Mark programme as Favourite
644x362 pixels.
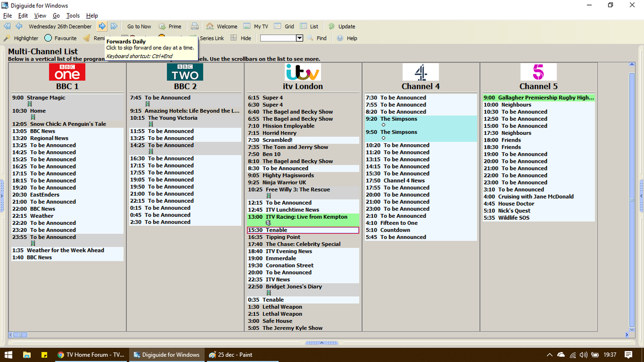[x=60, y=38]
